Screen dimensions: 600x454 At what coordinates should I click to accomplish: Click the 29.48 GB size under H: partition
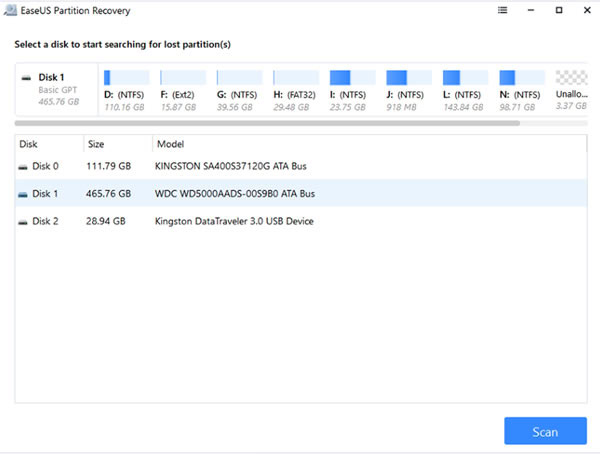click(291, 107)
